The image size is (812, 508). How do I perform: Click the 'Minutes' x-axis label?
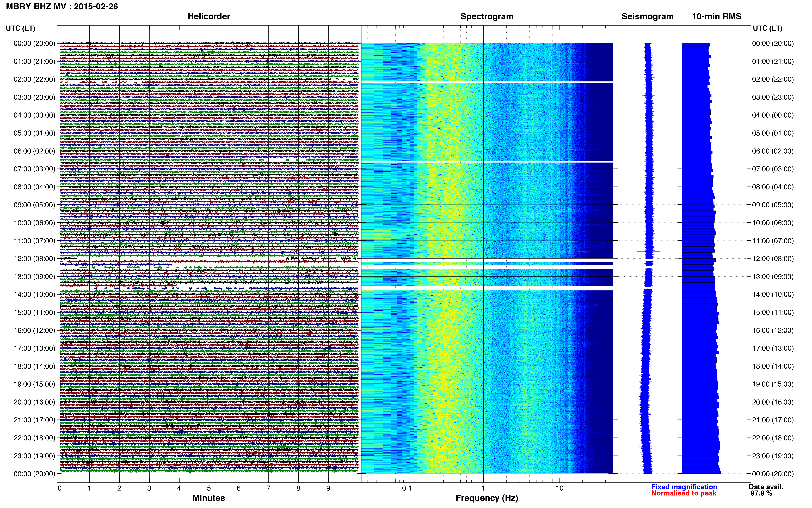coord(209,498)
